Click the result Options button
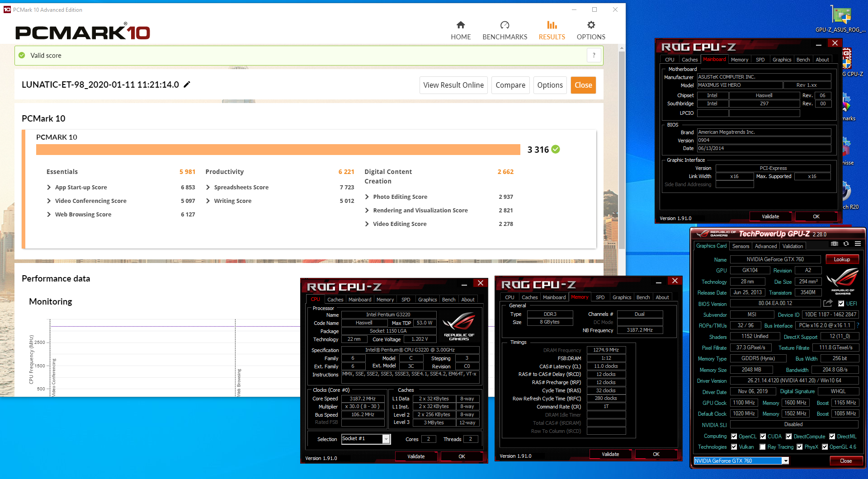The image size is (868, 479). pos(550,85)
